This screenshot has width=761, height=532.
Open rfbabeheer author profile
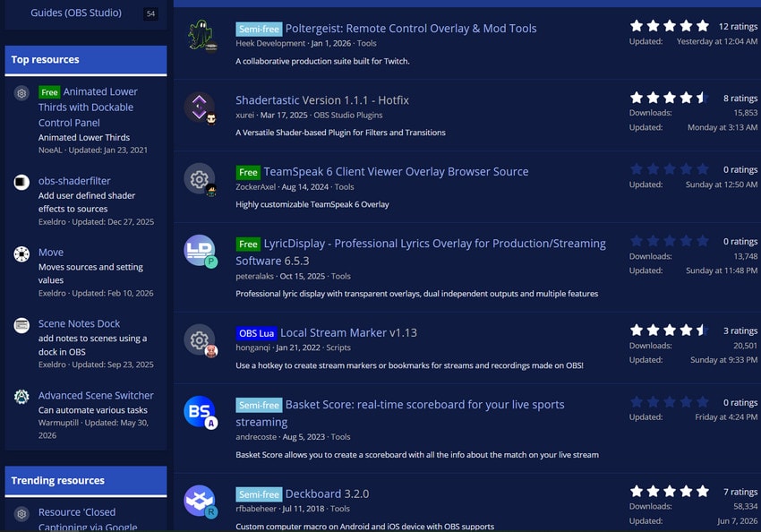point(256,510)
